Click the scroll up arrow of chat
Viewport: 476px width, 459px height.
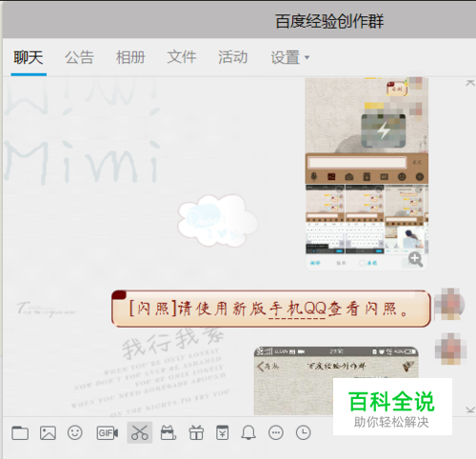coord(470,83)
